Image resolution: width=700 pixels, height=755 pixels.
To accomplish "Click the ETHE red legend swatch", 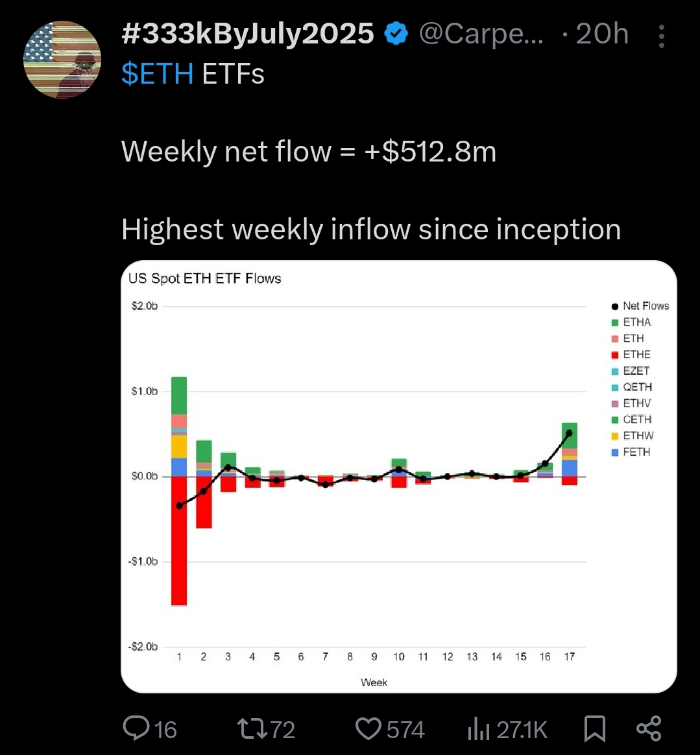I will coord(615,355).
